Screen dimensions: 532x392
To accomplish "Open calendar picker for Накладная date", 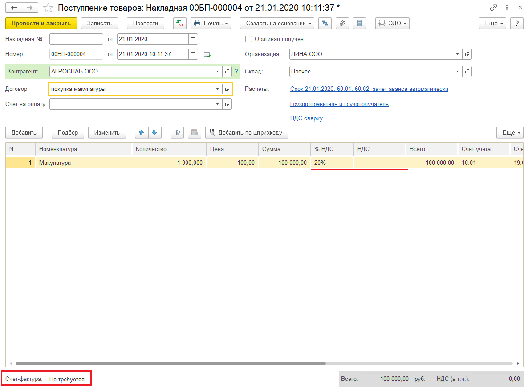I will pos(193,39).
